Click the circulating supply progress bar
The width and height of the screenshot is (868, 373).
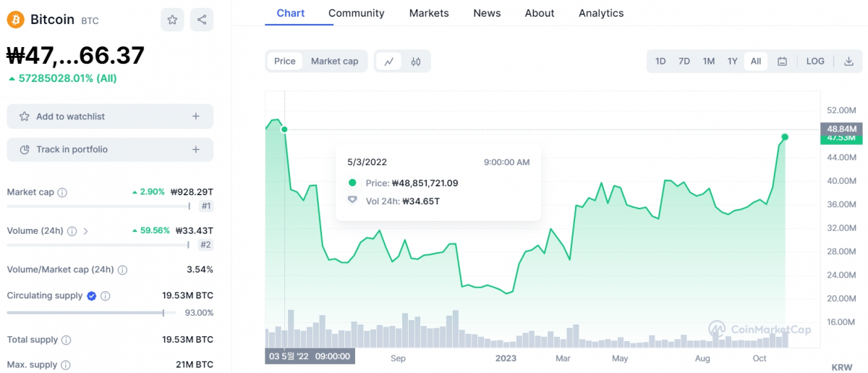85,313
